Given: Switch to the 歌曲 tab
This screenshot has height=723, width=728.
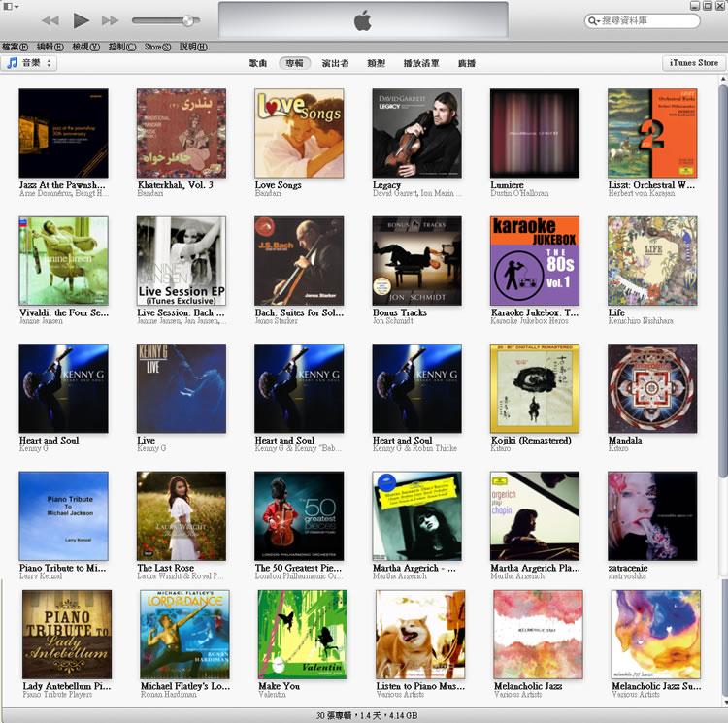Looking at the screenshot, I should coord(258,64).
